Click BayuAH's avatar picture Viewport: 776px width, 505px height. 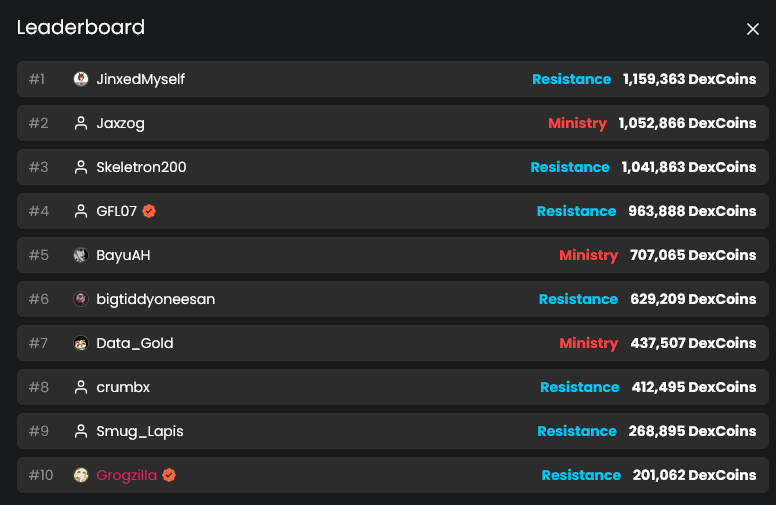point(81,255)
